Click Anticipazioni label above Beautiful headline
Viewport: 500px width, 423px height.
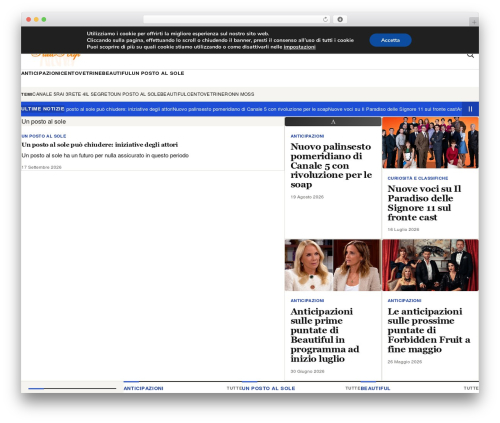pos(307,300)
